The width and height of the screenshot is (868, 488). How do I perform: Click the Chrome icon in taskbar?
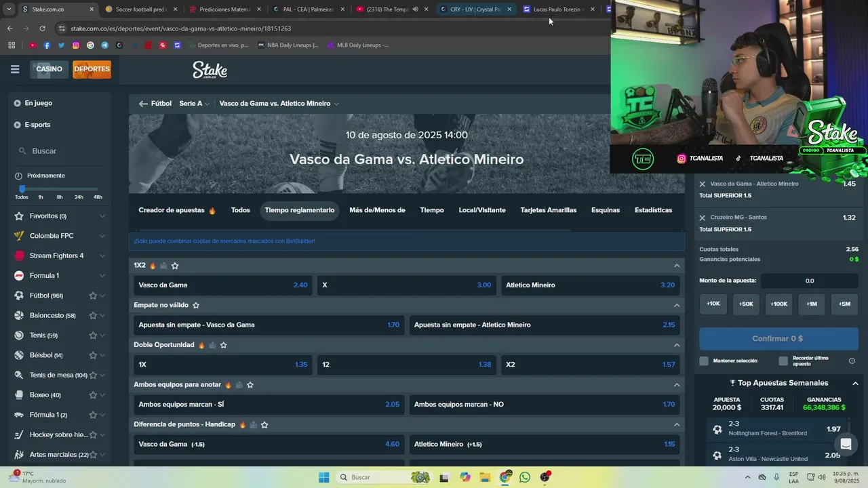(505, 477)
